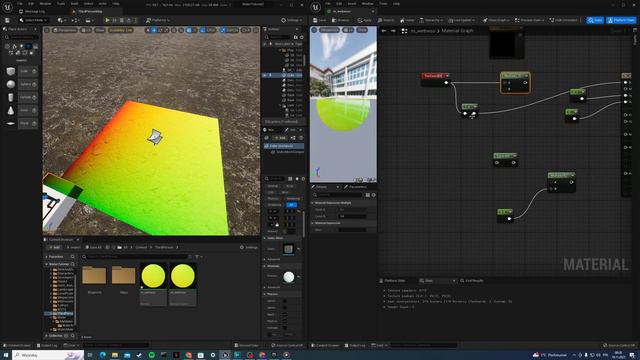
Task: Open the level viewport hamburger options icon
Action: (x=47, y=30)
